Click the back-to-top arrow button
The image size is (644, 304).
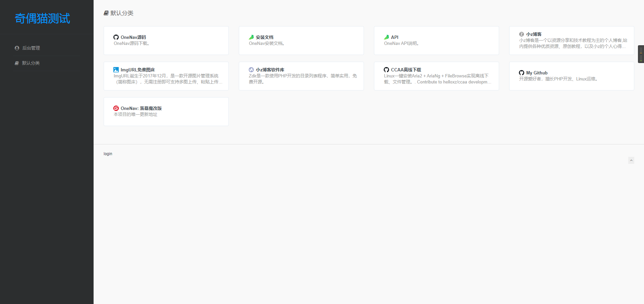[631, 160]
